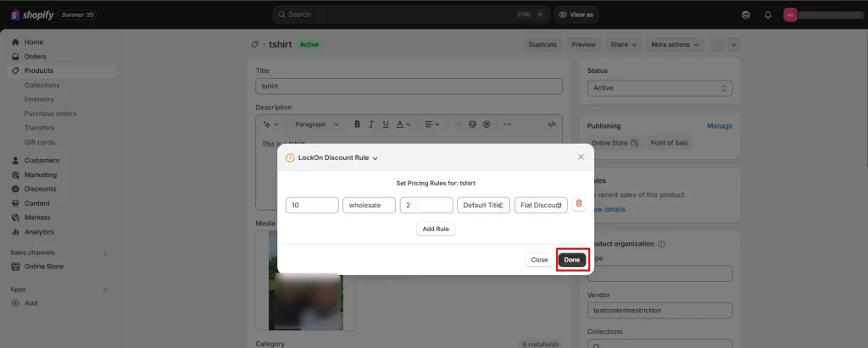Click the Add Rule button

click(435, 229)
